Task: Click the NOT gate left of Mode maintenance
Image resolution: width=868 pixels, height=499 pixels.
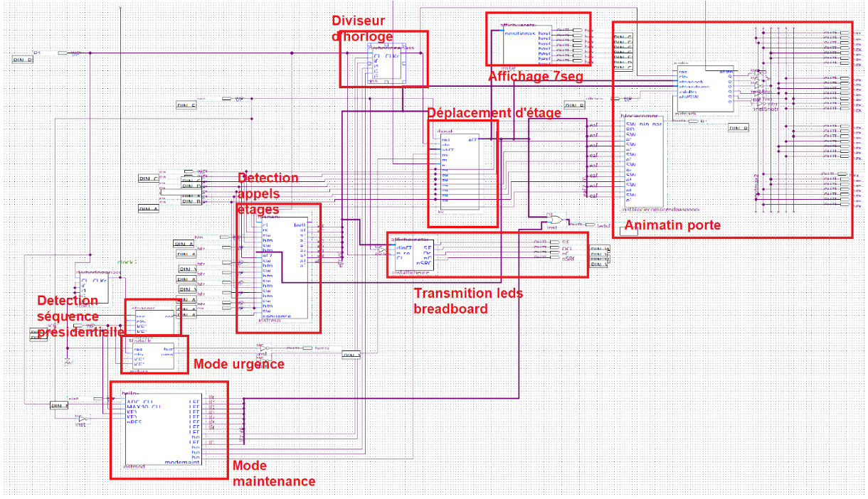Action: [83, 419]
